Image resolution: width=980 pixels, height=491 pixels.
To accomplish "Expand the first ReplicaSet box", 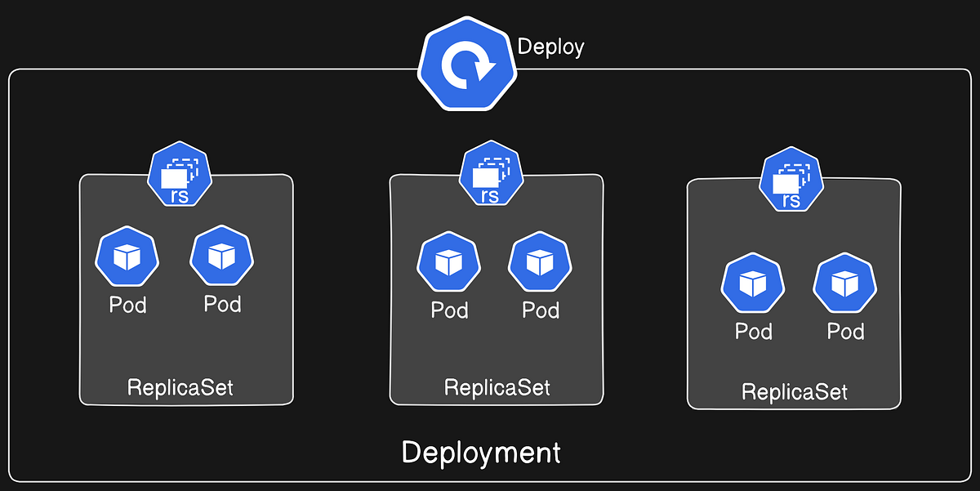I will coord(185,290).
